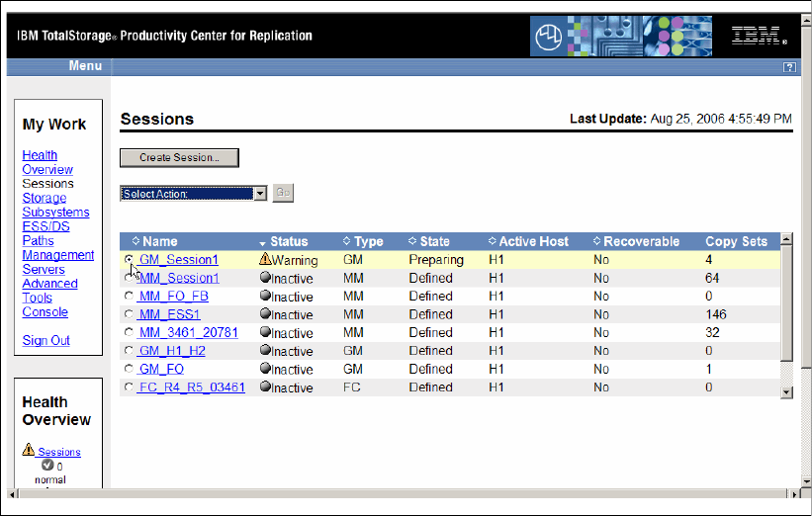Click the Inactive status icon for GM_H1_H2
This screenshot has width=812, height=516.
(x=265, y=350)
